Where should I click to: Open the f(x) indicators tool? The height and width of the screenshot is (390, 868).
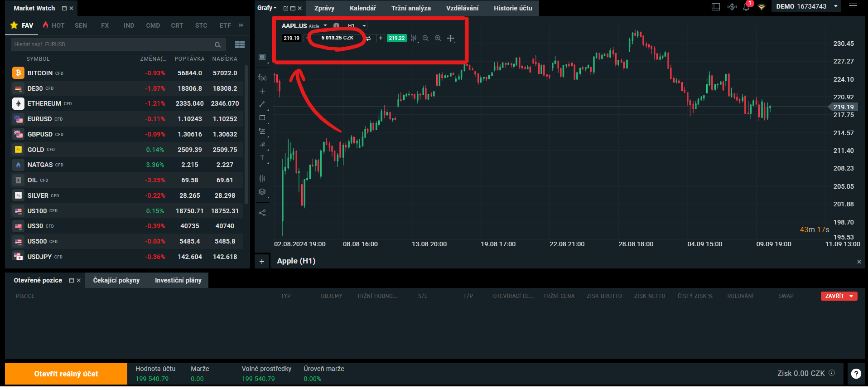pos(262,78)
